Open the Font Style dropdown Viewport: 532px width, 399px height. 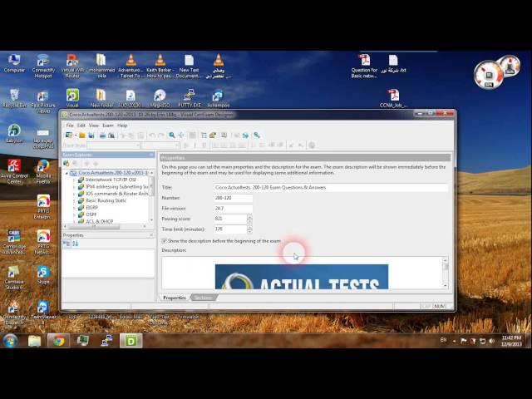pos(138,145)
